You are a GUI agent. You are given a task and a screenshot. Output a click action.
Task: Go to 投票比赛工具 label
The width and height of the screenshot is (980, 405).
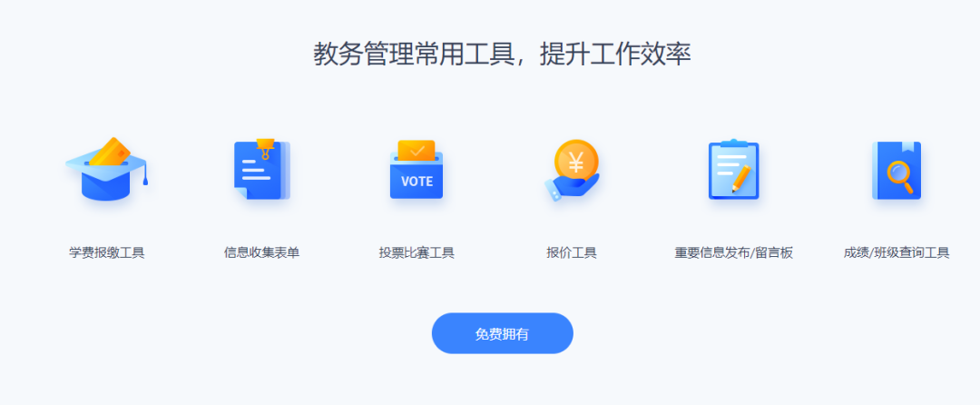416,253
